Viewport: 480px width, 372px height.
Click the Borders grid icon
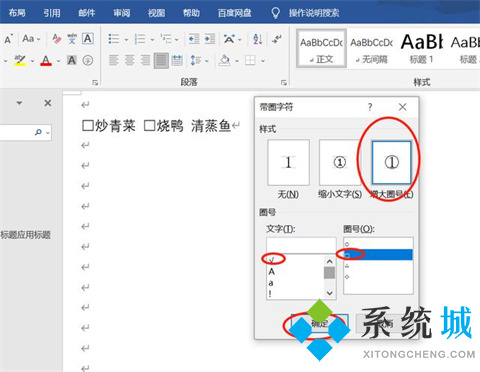point(250,60)
